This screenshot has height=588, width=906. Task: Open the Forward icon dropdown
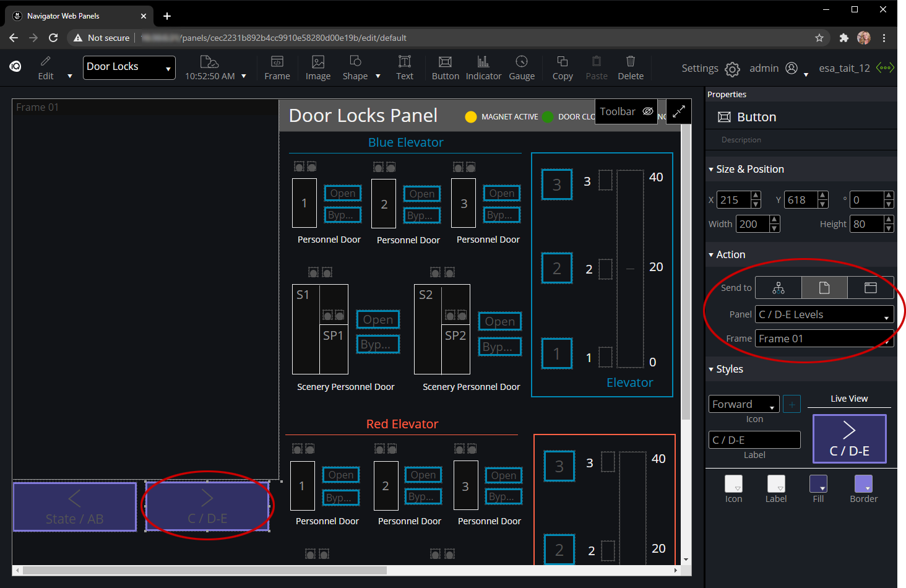pos(744,404)
